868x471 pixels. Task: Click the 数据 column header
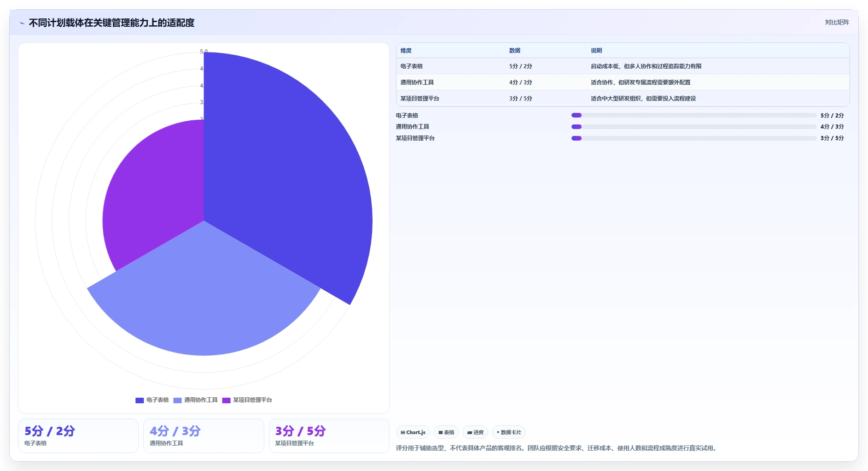point(515,51)
